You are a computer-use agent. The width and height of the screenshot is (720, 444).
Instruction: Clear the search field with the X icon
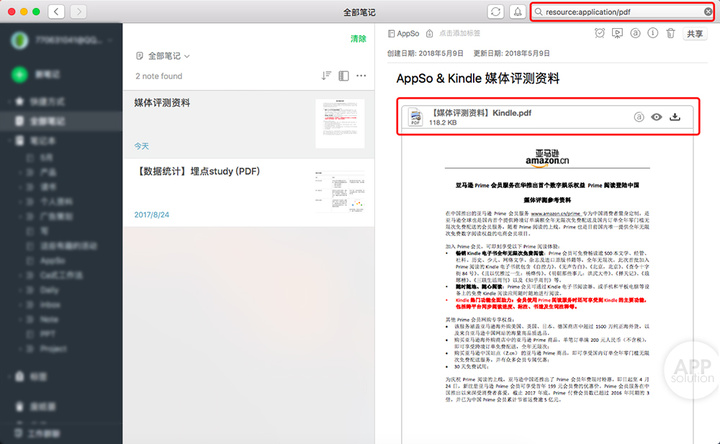click(x=708, y=11)
